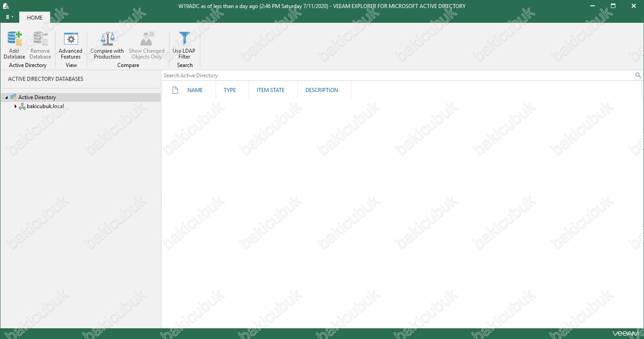This screenshot has width=644, height=339.
Task: Click Compare with Production scales icon
Action: (107, 39)
